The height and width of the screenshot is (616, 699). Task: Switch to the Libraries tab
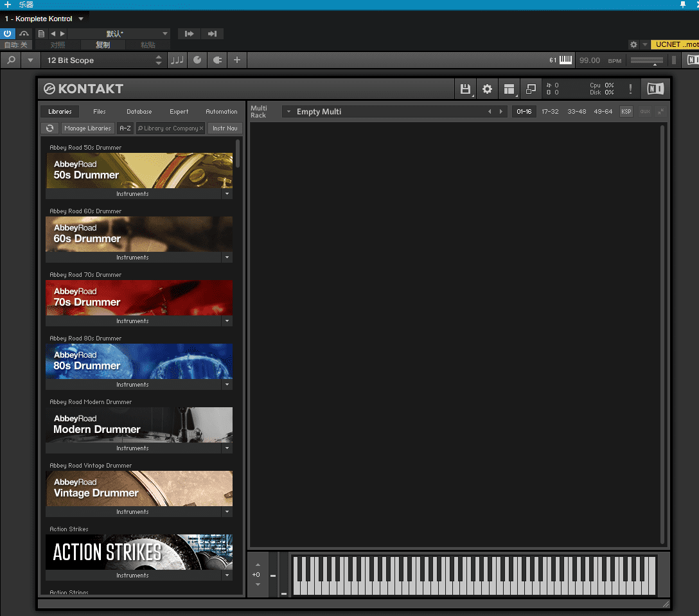[x=60, y=111]
